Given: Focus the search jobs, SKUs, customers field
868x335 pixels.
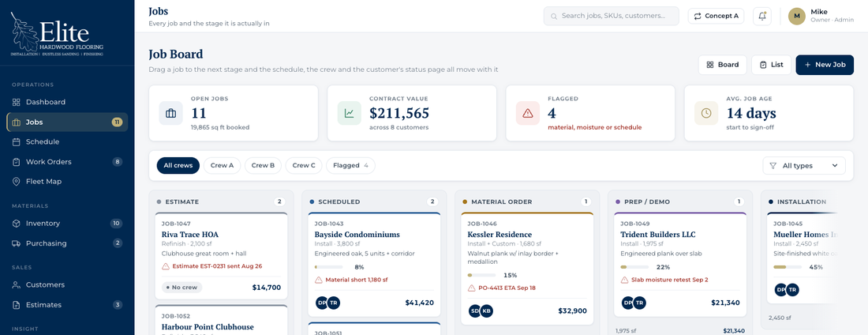Looking at the screenshot, I should click(611, 16).
